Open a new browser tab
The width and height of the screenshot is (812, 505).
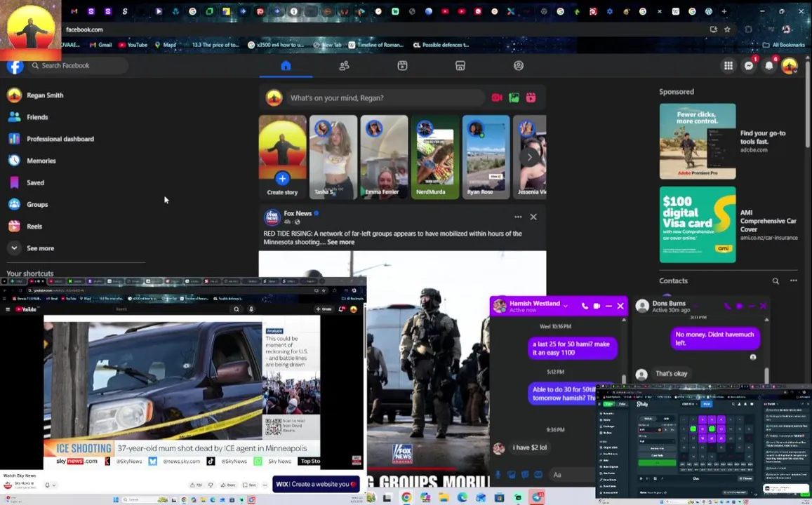[x=724, y=11]
